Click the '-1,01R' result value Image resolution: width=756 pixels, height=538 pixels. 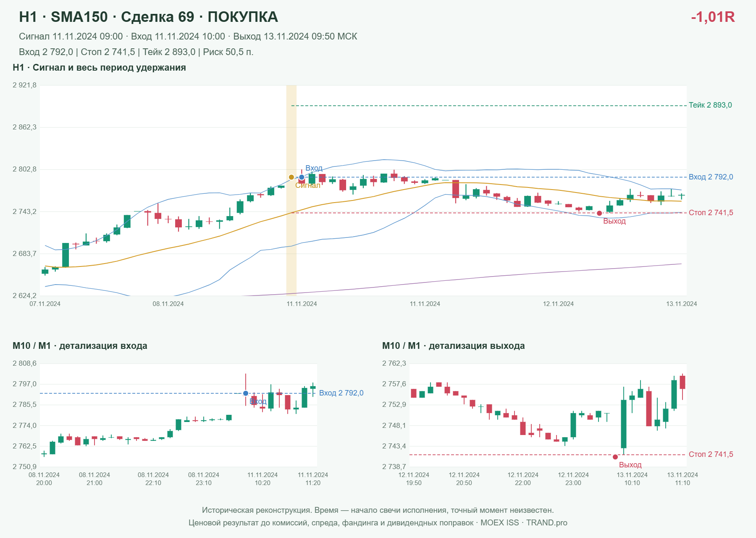click(x=713, y=17)
